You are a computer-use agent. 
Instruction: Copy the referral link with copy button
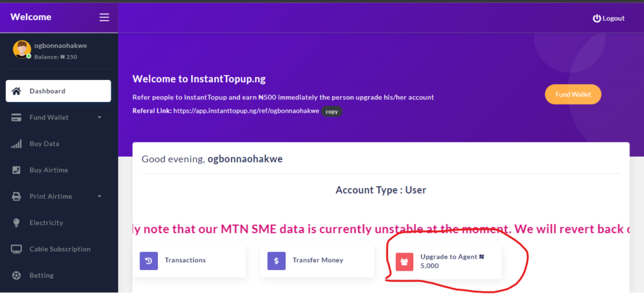coord(331,111)
